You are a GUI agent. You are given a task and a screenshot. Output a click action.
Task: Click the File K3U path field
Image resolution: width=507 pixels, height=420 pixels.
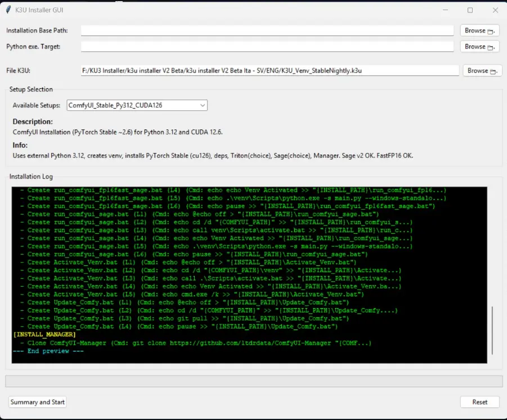pyautogui.click(x=270, y=71)
